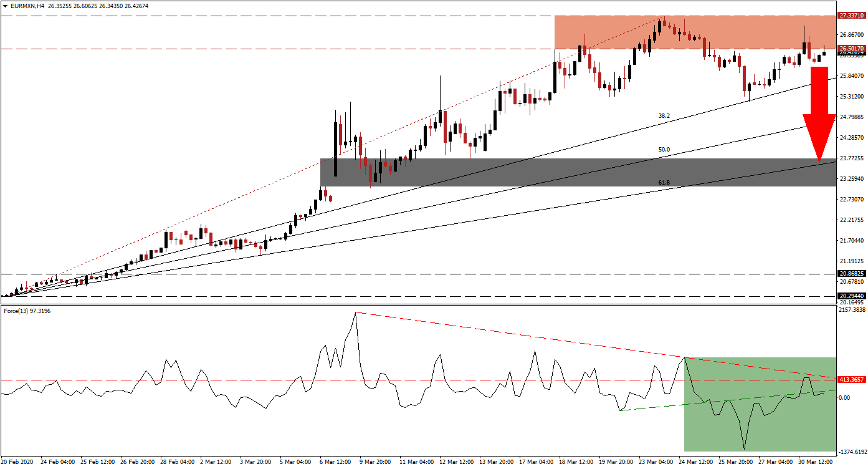
Task: Click the 26.50170 red price label
Action: tap(851, 49)
